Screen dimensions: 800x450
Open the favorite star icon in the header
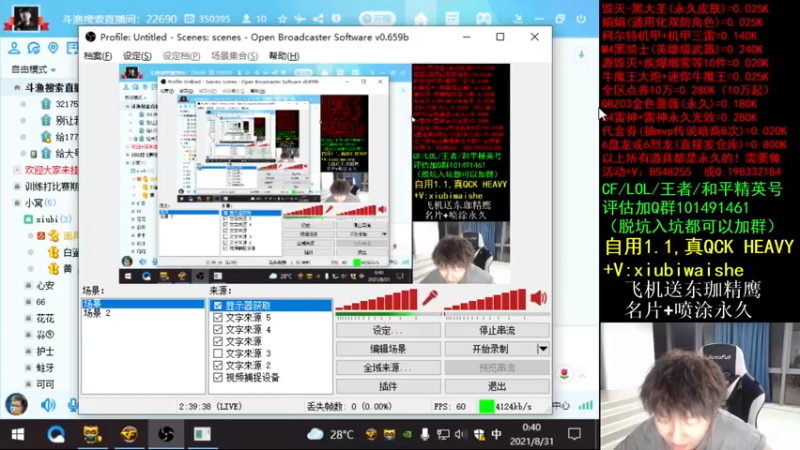click(282, 19)
